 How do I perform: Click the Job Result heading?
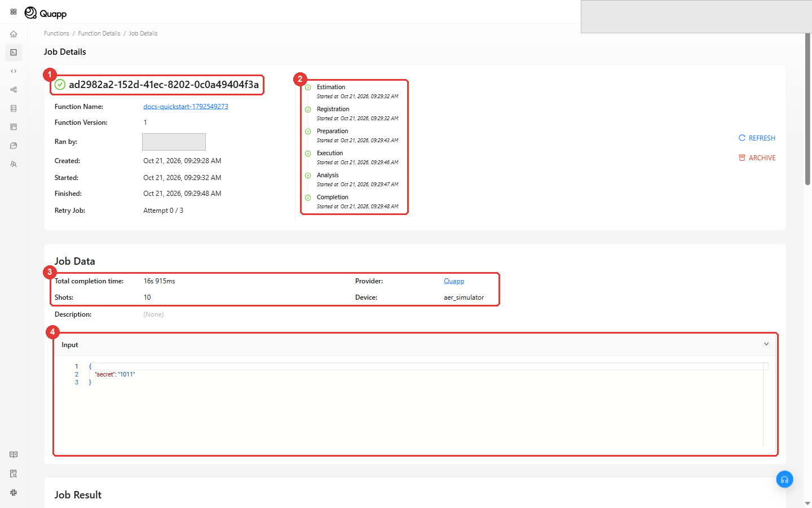click(78, 495)
